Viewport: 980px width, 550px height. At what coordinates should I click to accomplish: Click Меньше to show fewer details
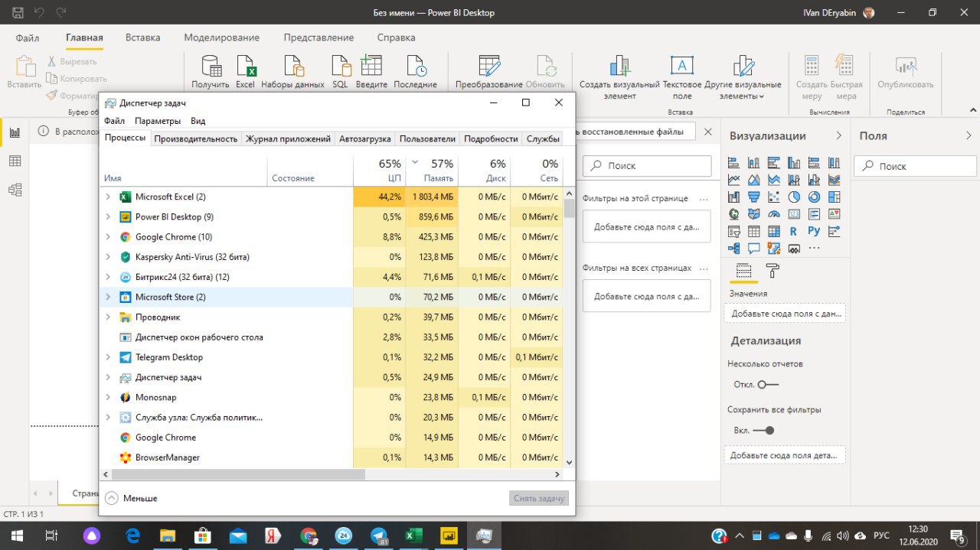(131, 498)
